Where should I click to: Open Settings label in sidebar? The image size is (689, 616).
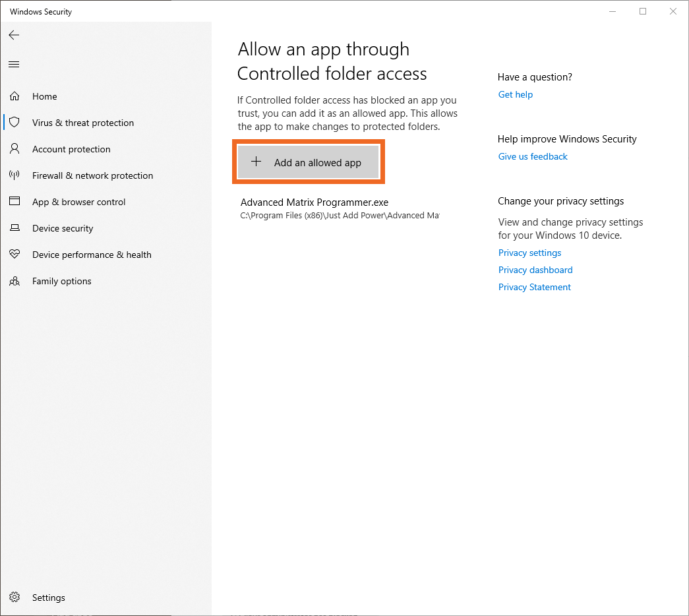pyautogui.click(x=48, y=598)
